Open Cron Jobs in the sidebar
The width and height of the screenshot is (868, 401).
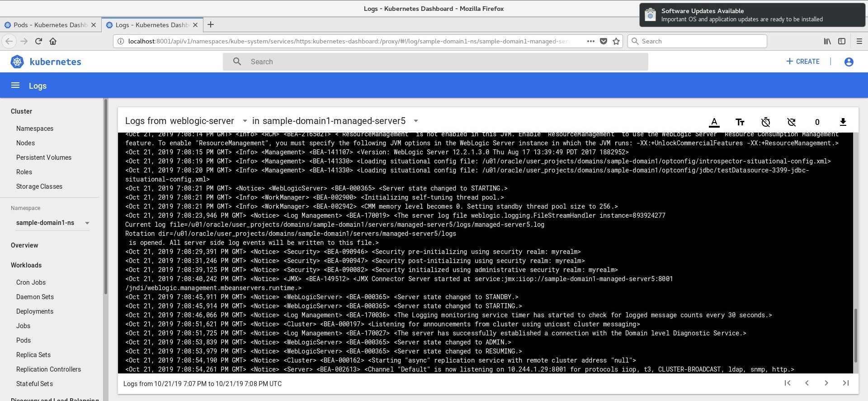pos(31,282)
